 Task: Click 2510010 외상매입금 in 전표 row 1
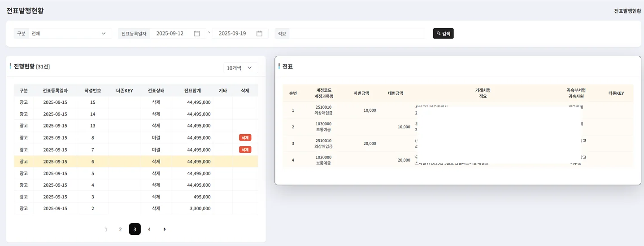[323, 110]
